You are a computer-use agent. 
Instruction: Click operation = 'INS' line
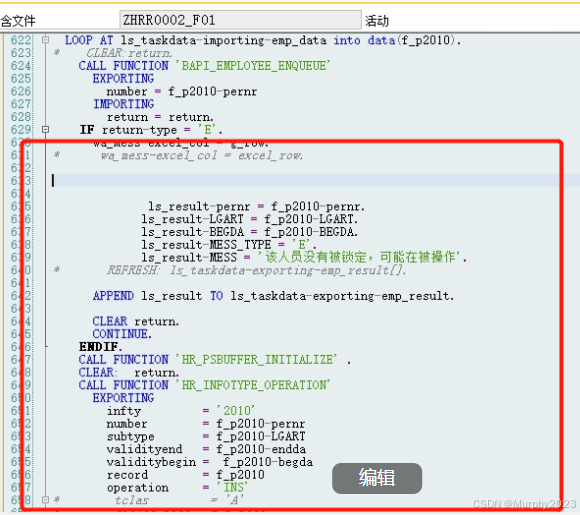pyautogui.click(x=178, y=488)
